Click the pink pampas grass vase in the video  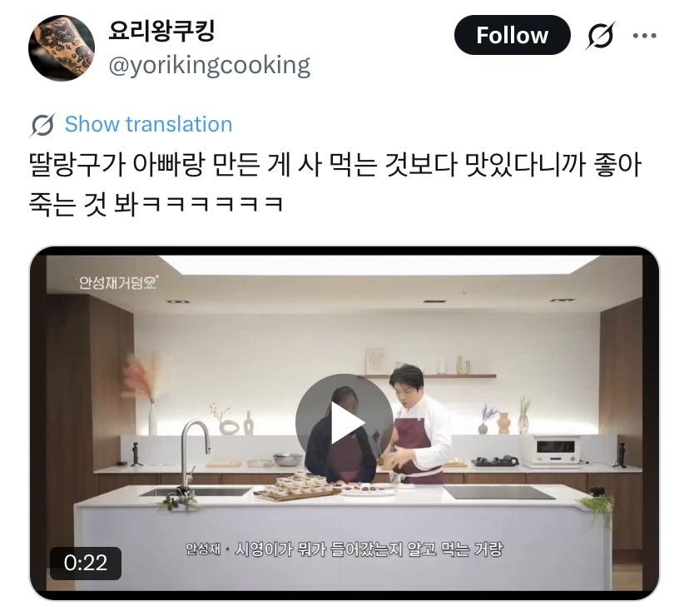click(143, 392)
